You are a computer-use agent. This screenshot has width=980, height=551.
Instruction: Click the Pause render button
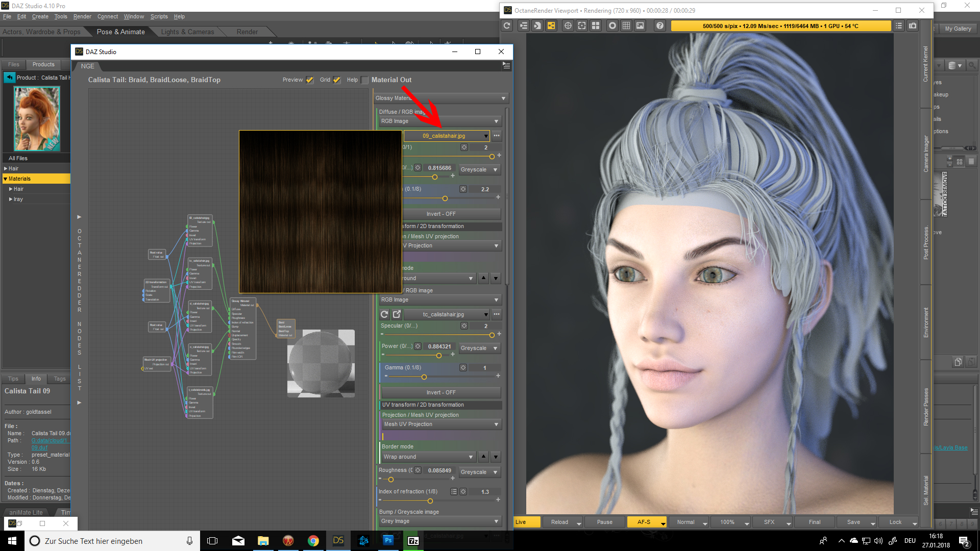(604, 522)
